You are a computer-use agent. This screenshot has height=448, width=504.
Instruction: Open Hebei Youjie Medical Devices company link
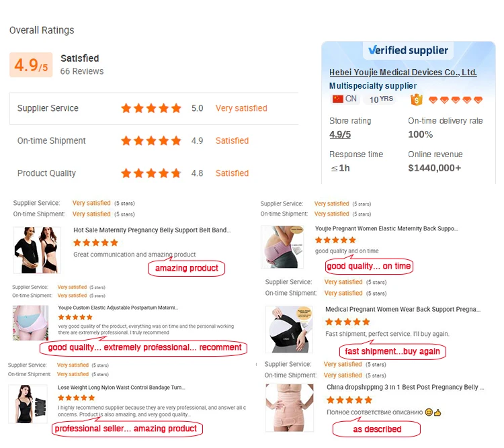(403, 73)
